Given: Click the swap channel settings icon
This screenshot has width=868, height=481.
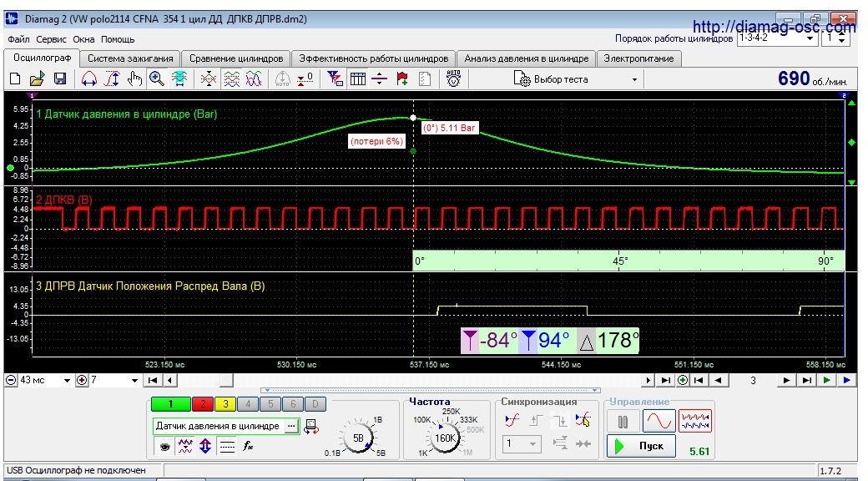Looking at the screenshot, I should pyautogui.click(x=311, y=426).
